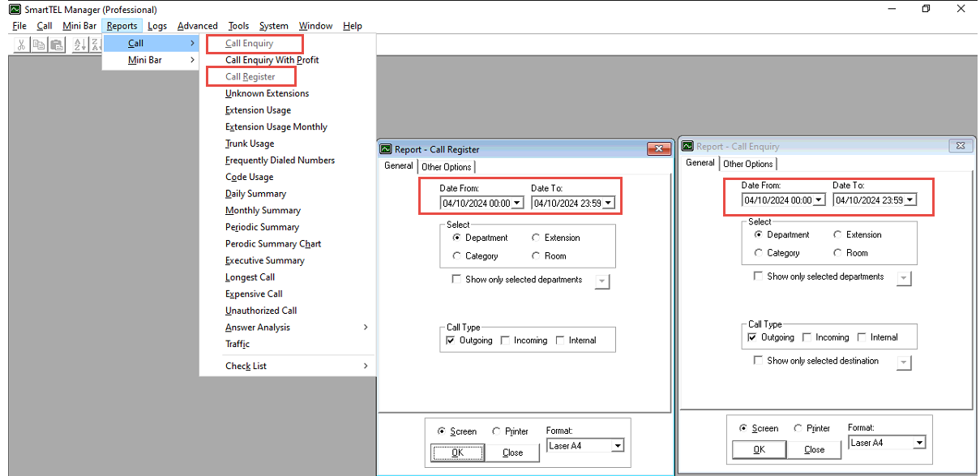Check Show only selected destination in Call Enquiry
Screen dimensions: 980x476
click(x=758, y=361)
